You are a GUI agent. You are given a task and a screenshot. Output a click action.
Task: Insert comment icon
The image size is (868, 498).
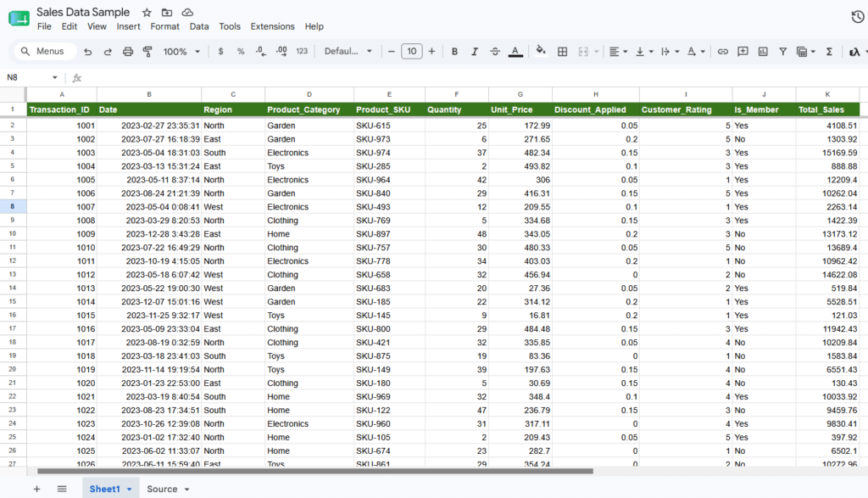pos(743,52)
